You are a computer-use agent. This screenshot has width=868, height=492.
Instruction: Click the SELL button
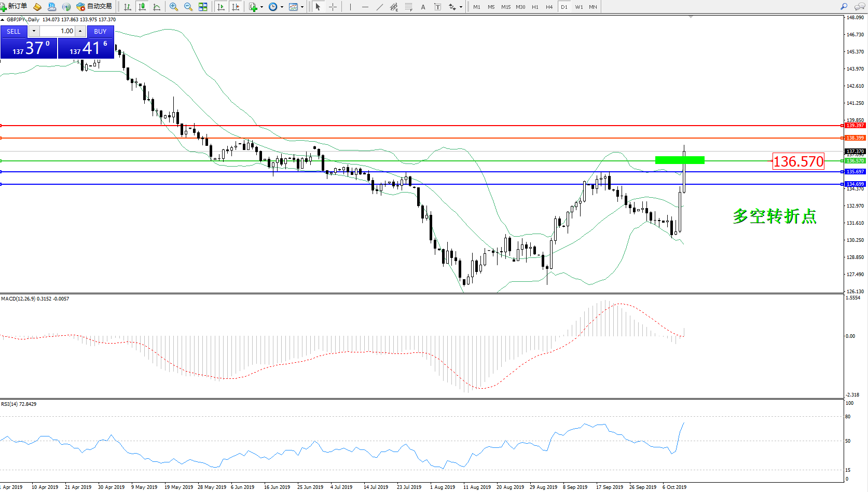(13, 31)
